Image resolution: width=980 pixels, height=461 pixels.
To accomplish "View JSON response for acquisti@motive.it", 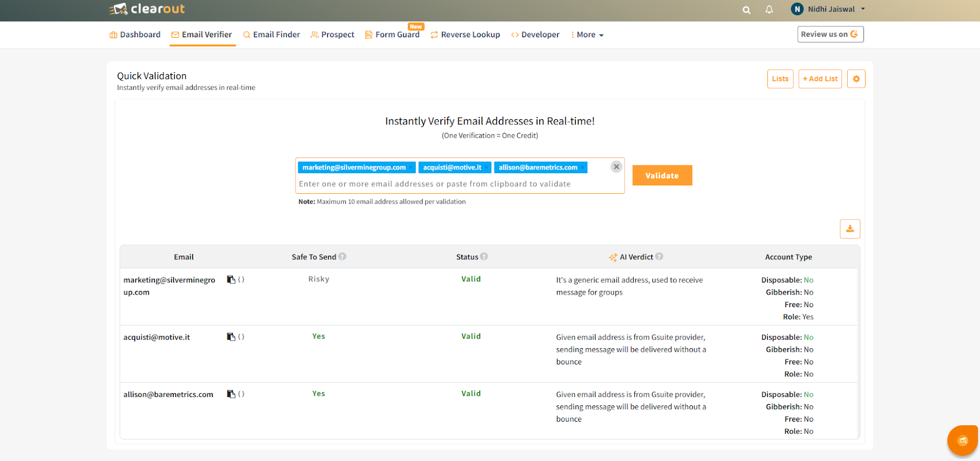I will click(x=241, y=337).
